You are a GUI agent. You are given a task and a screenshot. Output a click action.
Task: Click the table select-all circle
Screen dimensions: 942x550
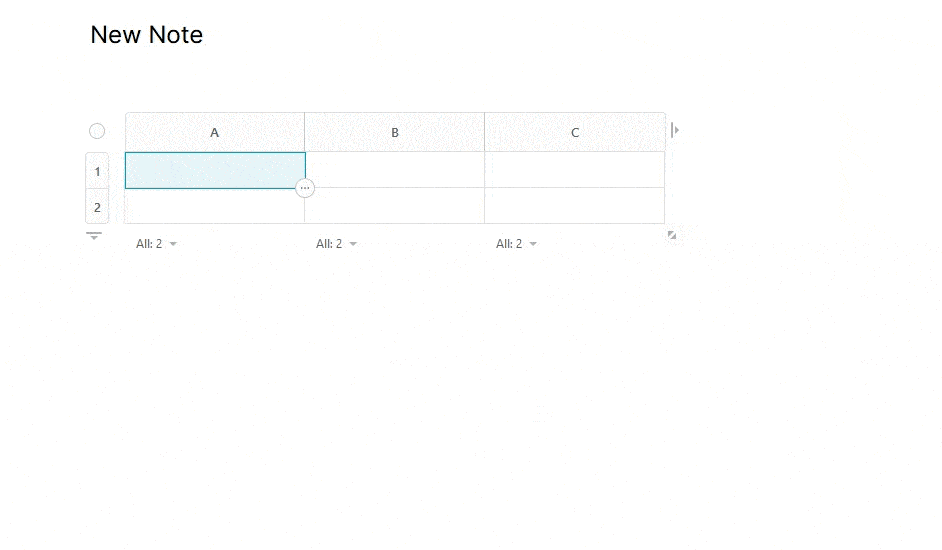97,131
